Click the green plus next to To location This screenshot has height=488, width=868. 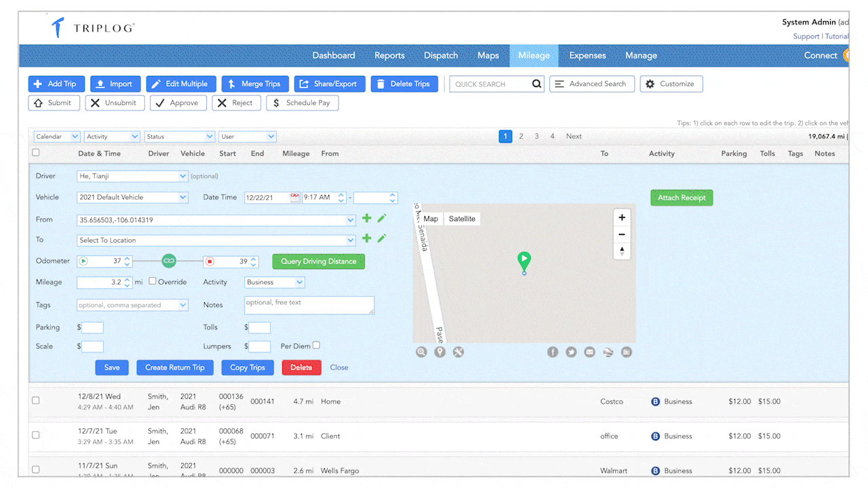367,238
